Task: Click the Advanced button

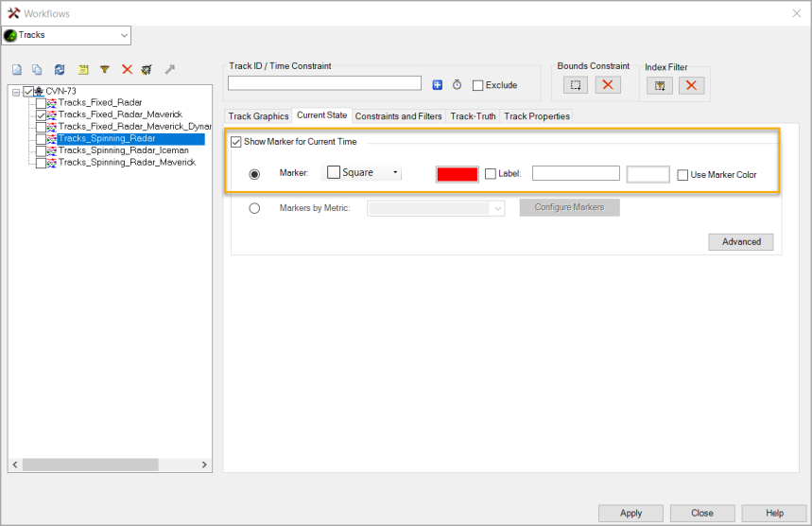Action: pyautogui.click(x=740, y=241)
